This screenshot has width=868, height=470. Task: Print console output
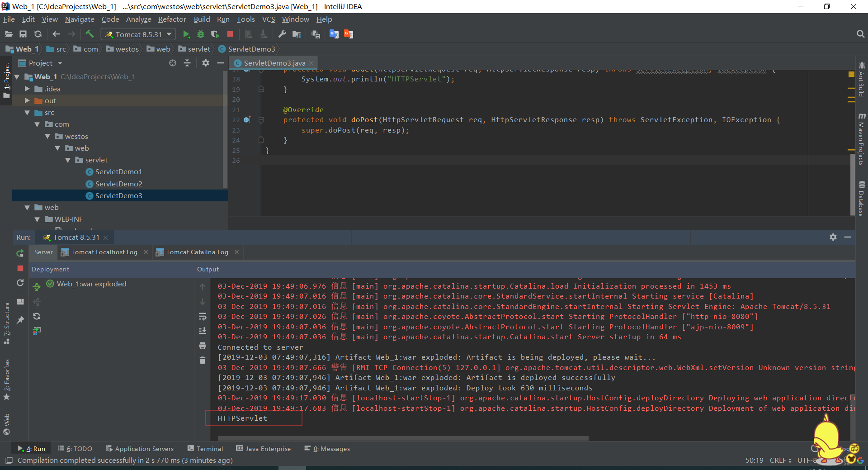tap(202, 346)
